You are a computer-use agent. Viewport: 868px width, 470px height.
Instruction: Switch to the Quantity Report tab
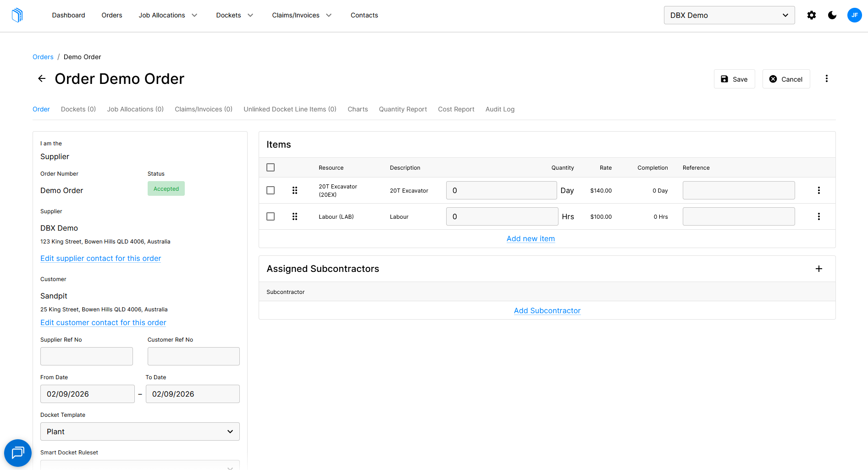pyautogui.click(x=403, y=109)
